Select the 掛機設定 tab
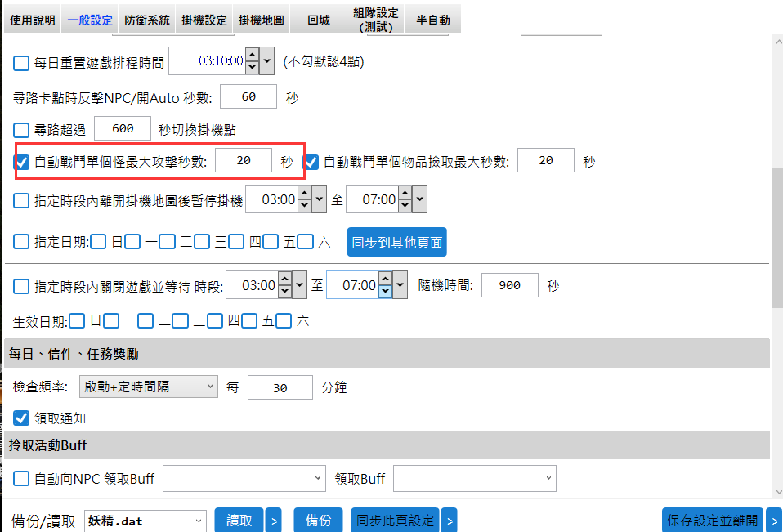The height and width of the screenshot is (532, 783). point(204,20)
